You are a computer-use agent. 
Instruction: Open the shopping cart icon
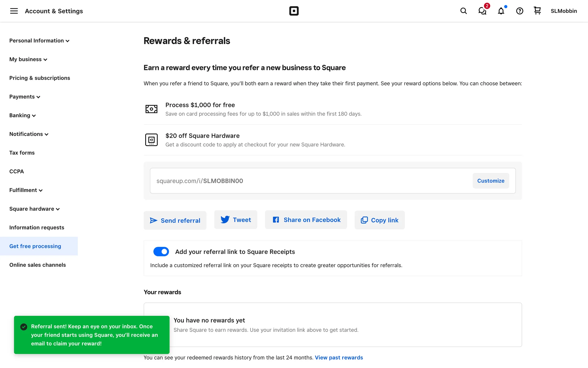(x=537, y=11)
